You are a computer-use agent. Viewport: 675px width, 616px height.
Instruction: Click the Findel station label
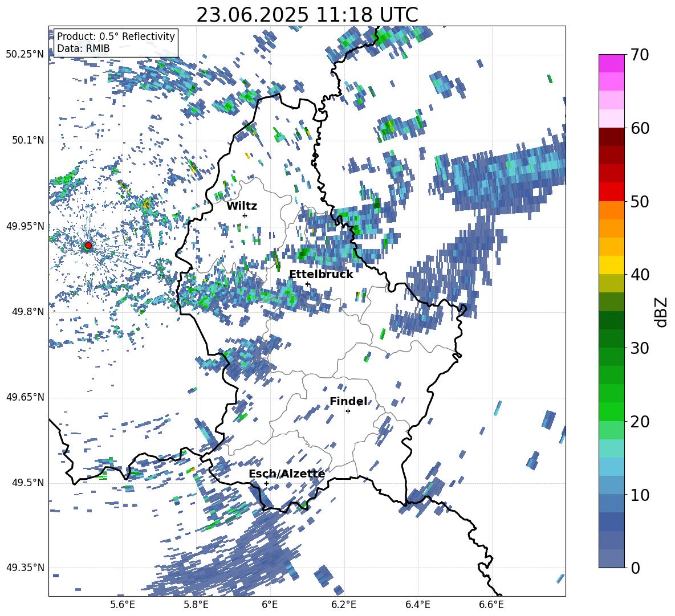[348, 401]
